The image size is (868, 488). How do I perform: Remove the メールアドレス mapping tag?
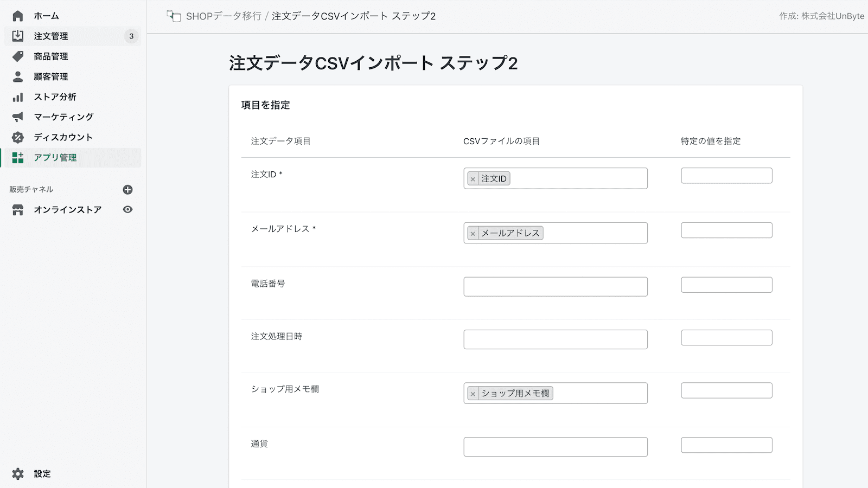473,233
